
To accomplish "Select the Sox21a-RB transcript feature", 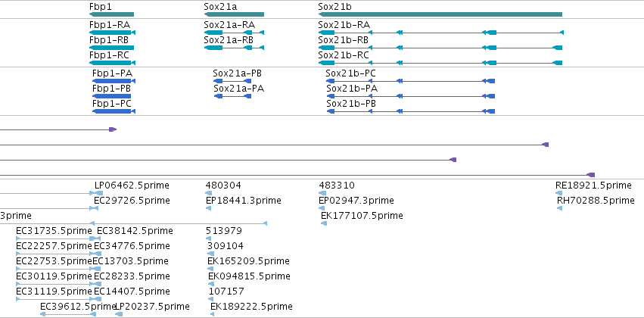I will 234,48.
